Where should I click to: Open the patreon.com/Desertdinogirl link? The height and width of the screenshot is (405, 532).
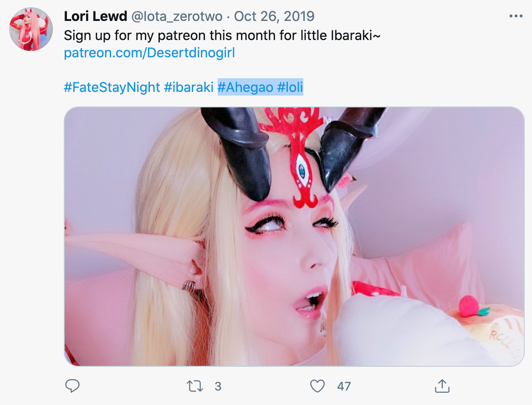coord(149,53)
